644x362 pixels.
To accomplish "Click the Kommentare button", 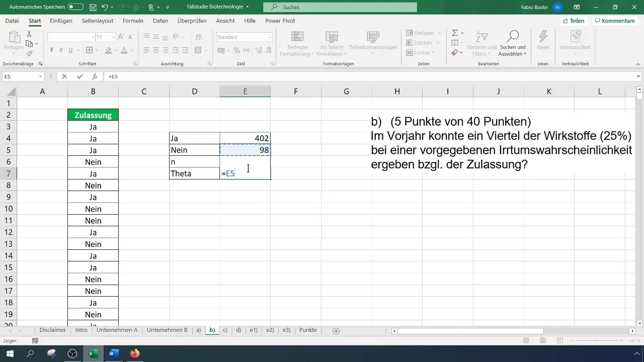I will 614,21.
